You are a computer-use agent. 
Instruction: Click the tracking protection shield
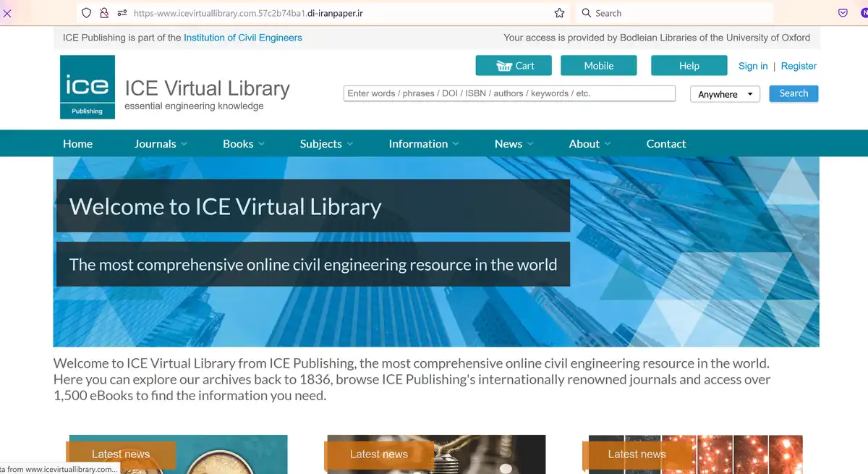(86, 13)
